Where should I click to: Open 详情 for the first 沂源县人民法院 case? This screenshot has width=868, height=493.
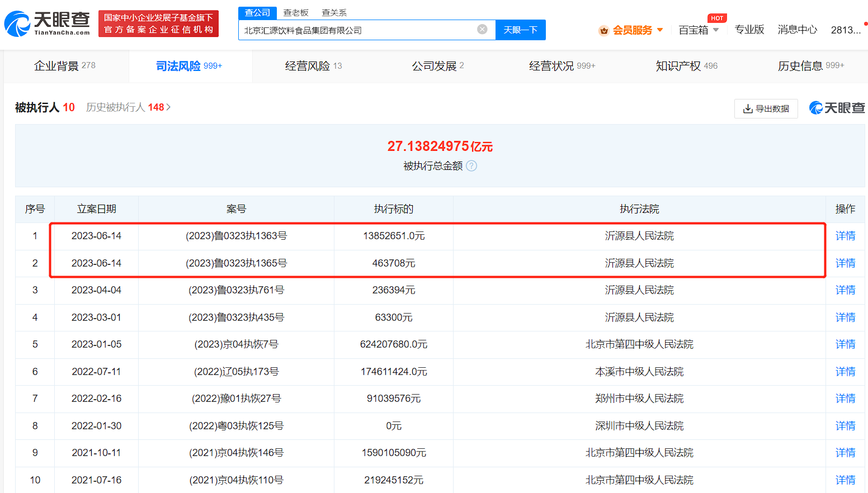pos(845,235)
